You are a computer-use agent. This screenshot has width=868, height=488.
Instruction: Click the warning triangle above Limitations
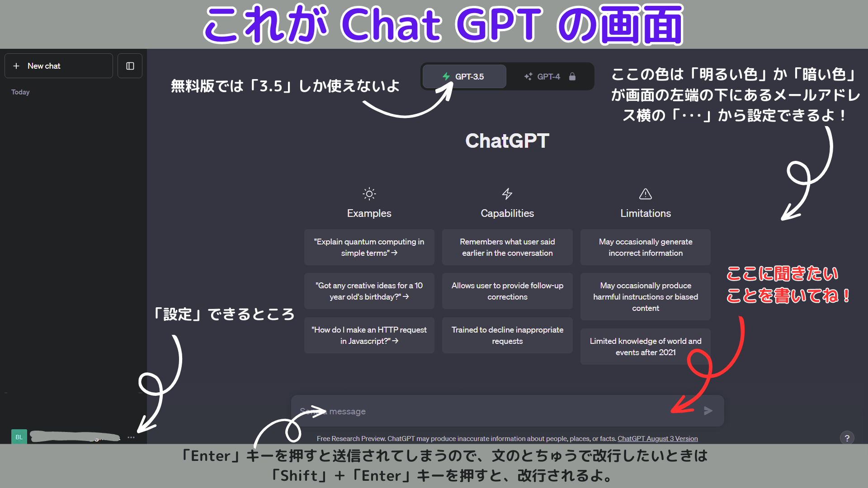tap(645, 194)
